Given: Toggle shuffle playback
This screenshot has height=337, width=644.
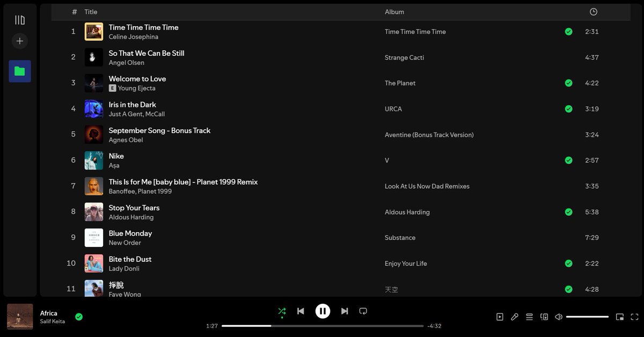Looking at the screenshot, I should 282,311.
